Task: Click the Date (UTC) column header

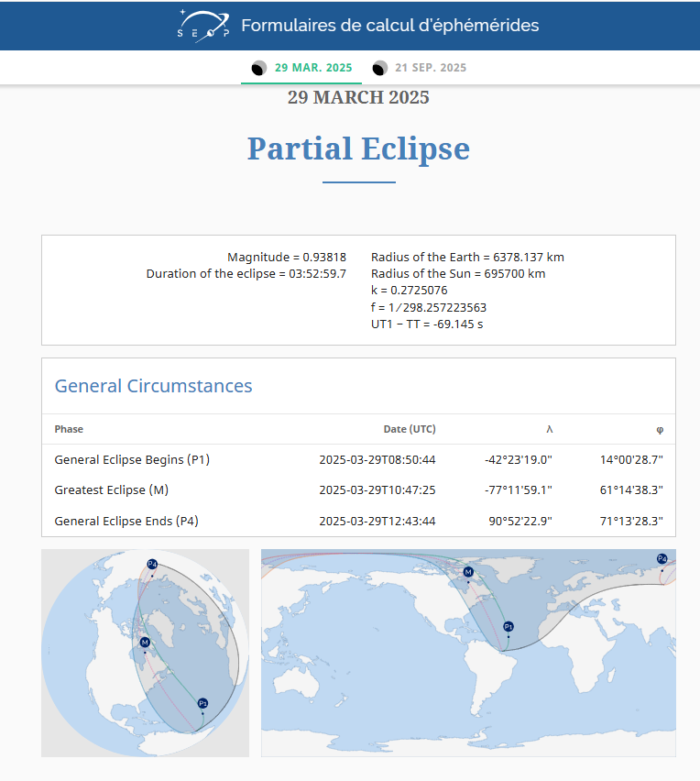Action: coord(409,429)
